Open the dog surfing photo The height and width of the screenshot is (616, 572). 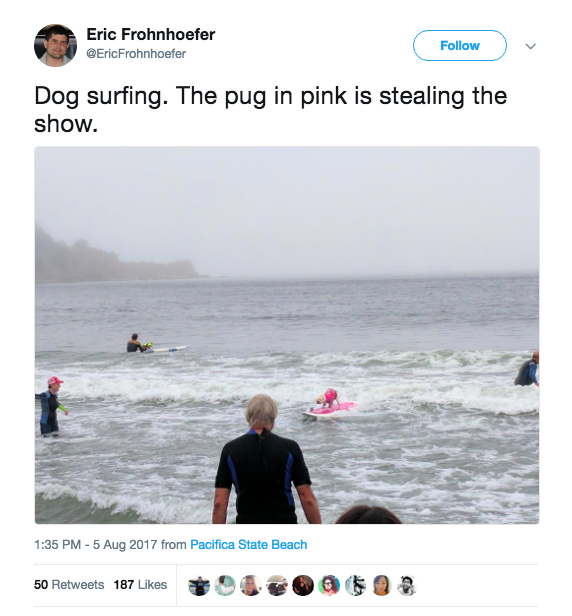(x=287, y=335)
